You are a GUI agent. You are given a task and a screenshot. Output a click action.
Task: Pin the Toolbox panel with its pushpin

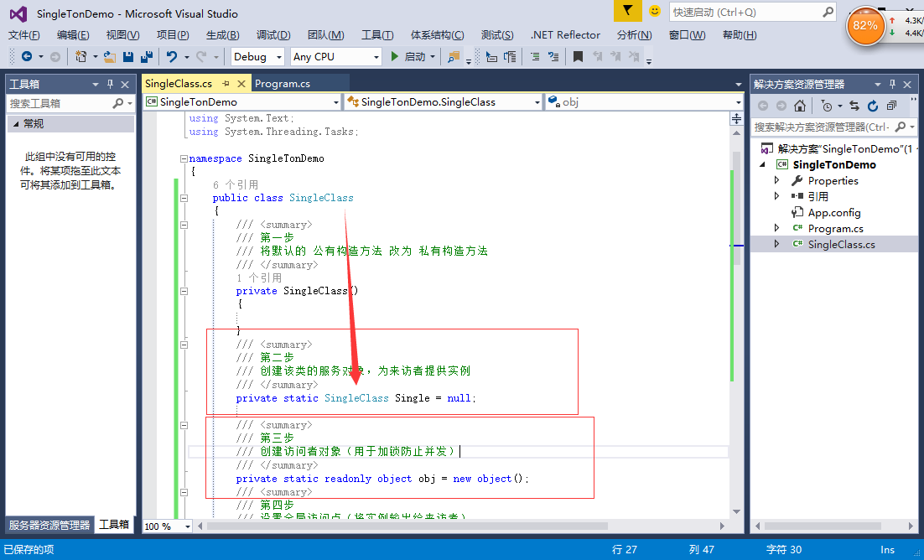(x=110, y=85)
